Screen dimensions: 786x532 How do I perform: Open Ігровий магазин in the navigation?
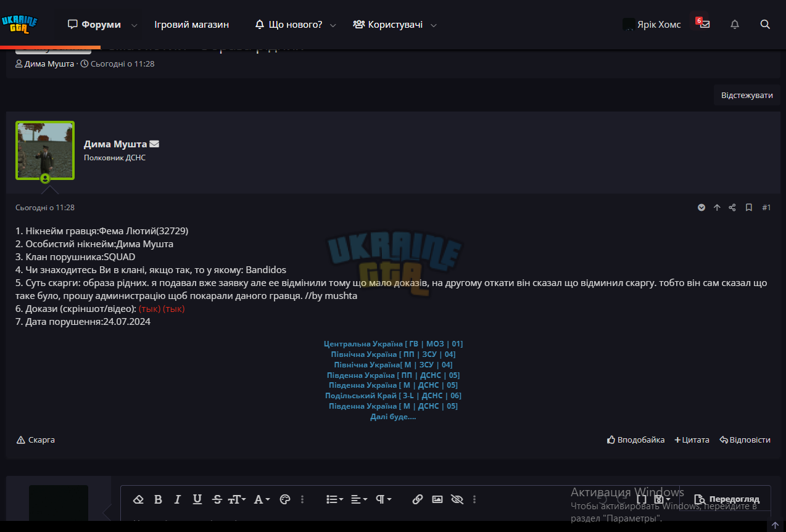191,25
